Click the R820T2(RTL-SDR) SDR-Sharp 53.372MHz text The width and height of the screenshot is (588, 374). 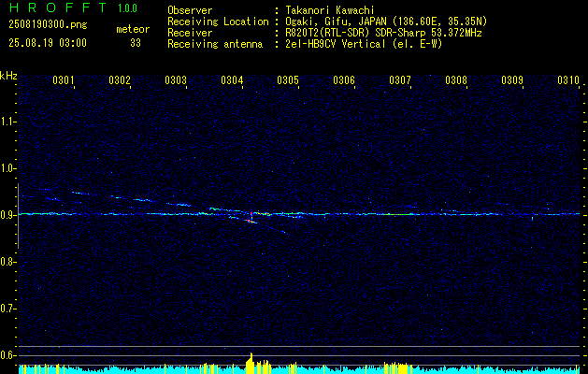click(383, 33)
